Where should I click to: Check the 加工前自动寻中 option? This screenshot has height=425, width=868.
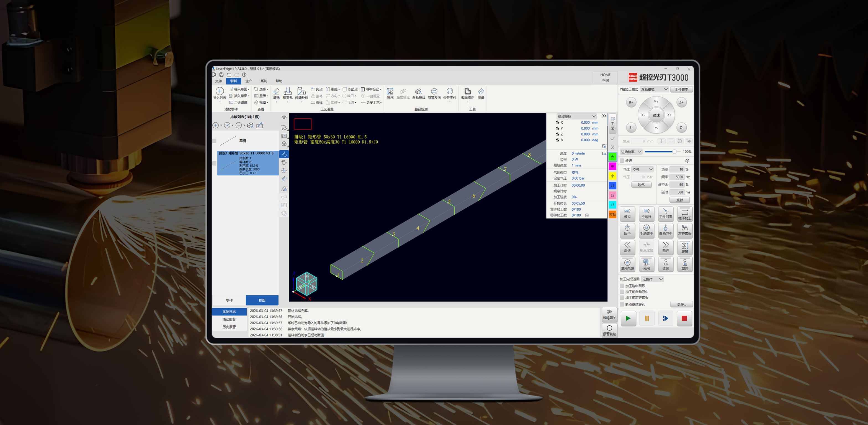[x=622, y=292]
